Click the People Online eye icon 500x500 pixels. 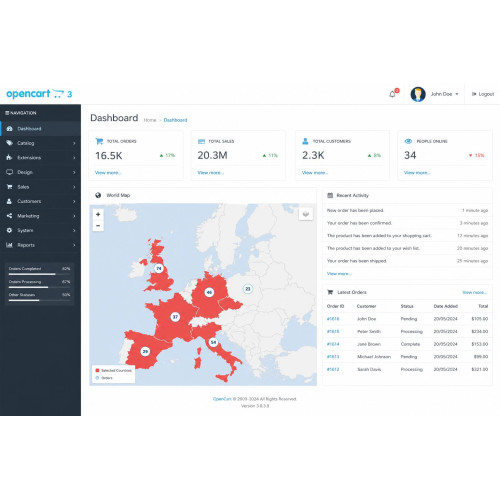coord(408,141)
